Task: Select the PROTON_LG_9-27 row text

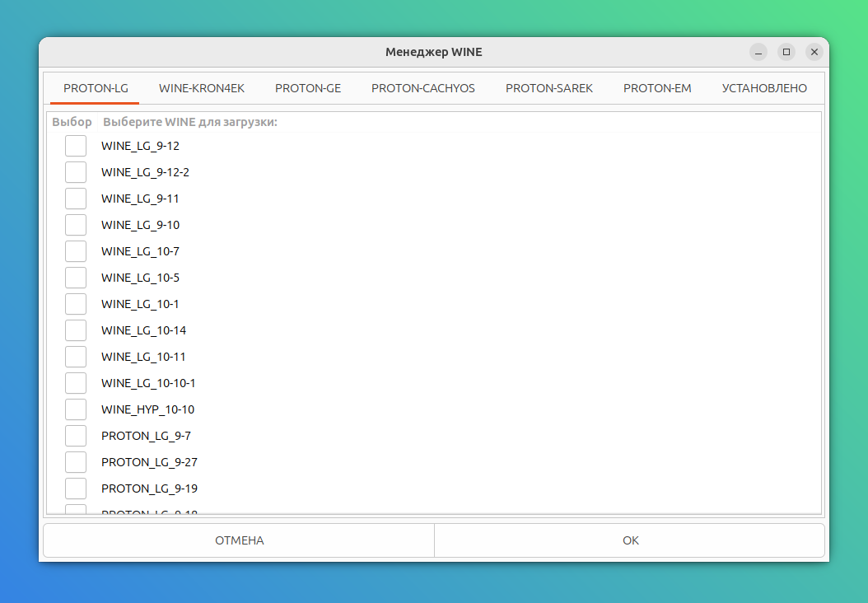Action: click(149, 462)
